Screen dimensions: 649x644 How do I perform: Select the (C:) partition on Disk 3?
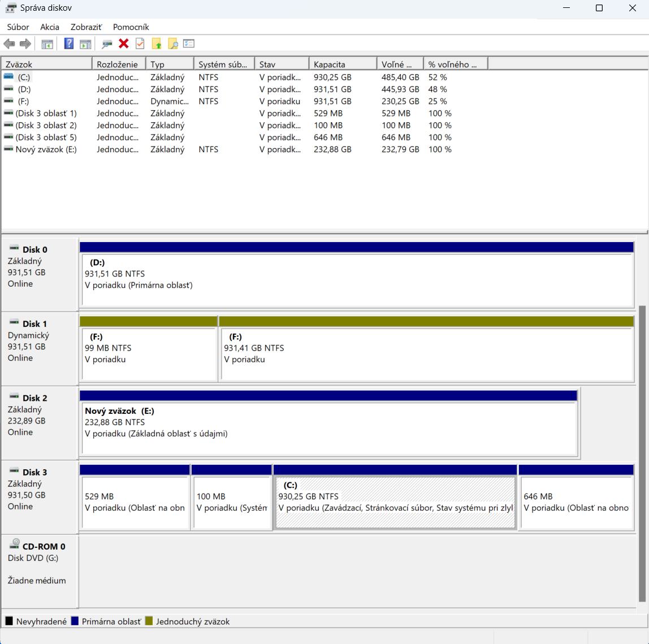tap(395, 498)
